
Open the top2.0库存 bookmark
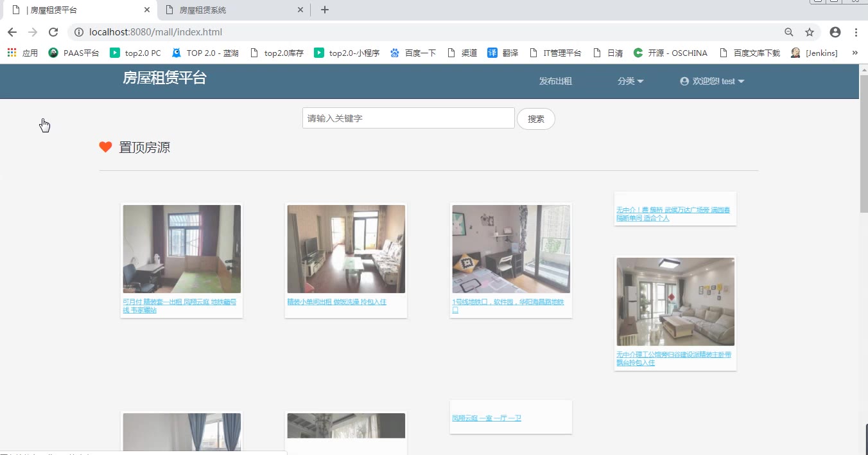coord(277,53)
